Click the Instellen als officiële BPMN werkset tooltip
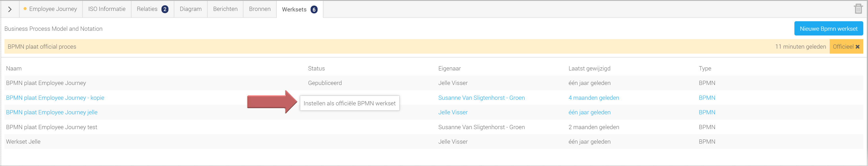Screen dimensions: 868x166 349,103
